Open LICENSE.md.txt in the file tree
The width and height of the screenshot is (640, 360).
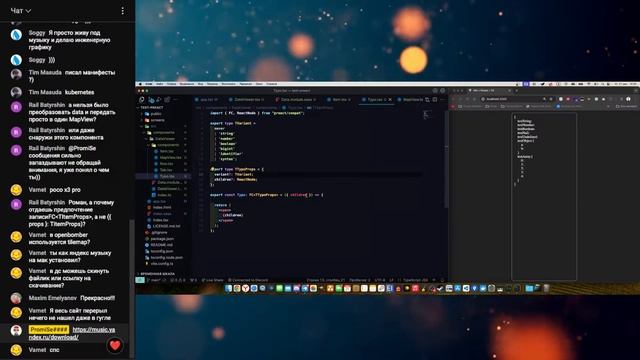point(166,226)
